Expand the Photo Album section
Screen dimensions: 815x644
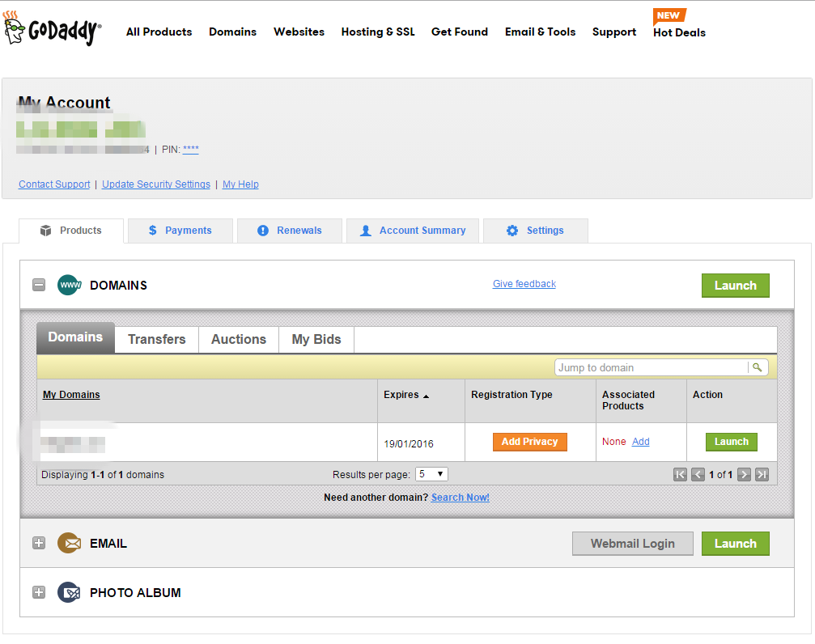click(x=39, y=592)
